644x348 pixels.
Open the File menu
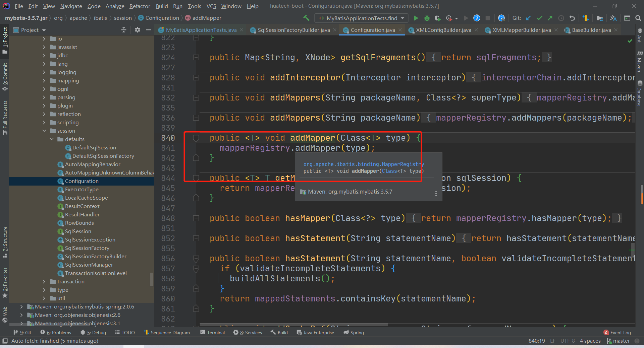(19, 6)
